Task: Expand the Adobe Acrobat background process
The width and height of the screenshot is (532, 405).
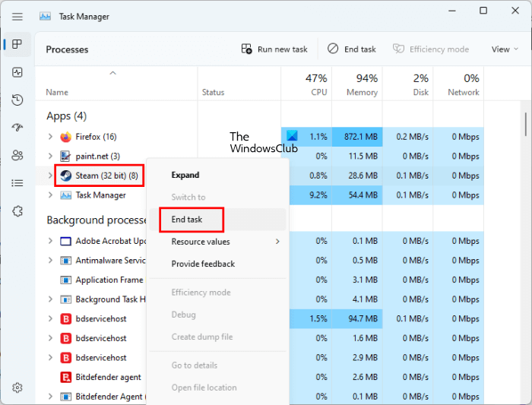Action: pyautogui.click(x=50, y=241)
